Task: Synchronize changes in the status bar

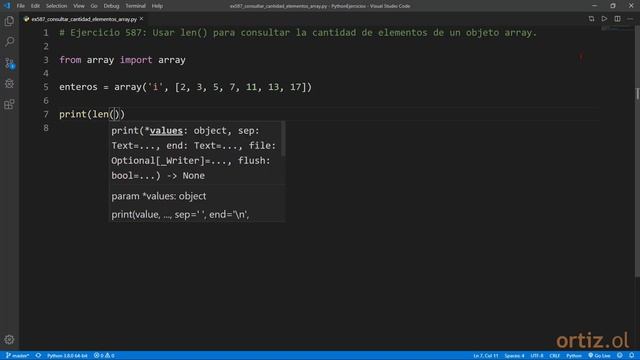Action: tap(38, 356)
